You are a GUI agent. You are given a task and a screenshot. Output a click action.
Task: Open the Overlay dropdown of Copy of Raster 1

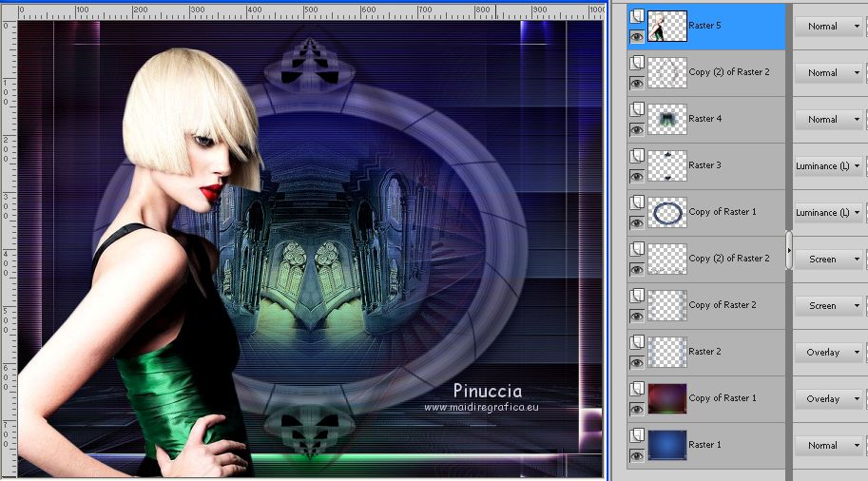point(830,398)
